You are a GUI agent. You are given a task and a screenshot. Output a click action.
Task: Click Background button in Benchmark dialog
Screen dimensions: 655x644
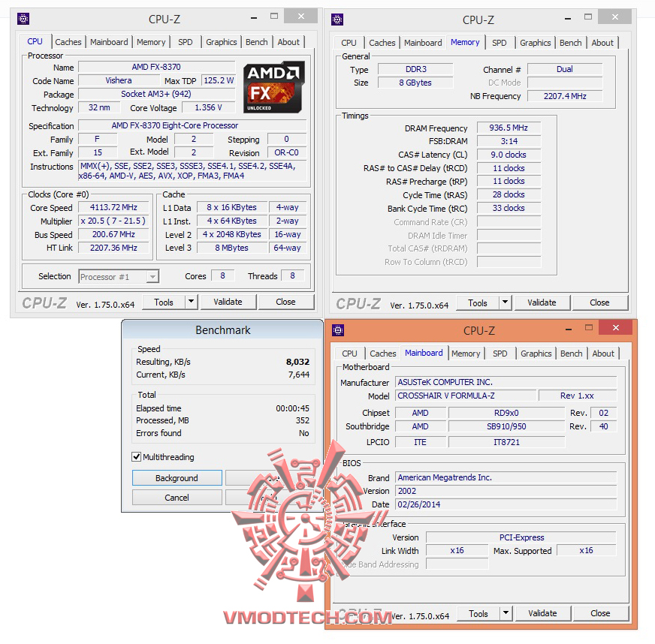tap(177, 478)
